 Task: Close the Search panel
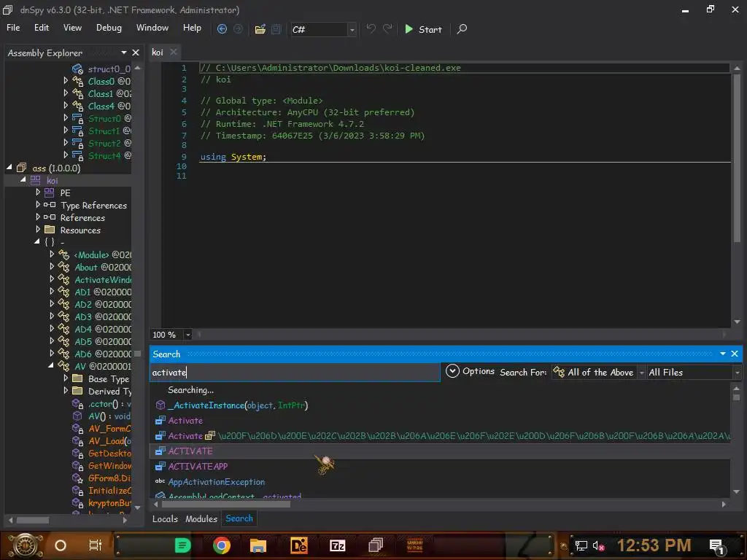click(x=734, y=354)
